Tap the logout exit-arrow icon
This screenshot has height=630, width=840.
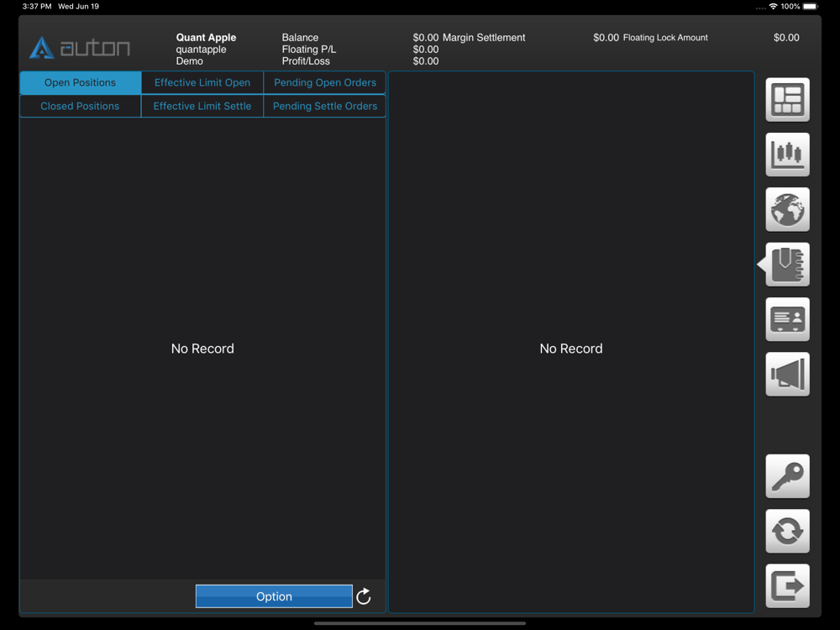(x=787, y=586)
